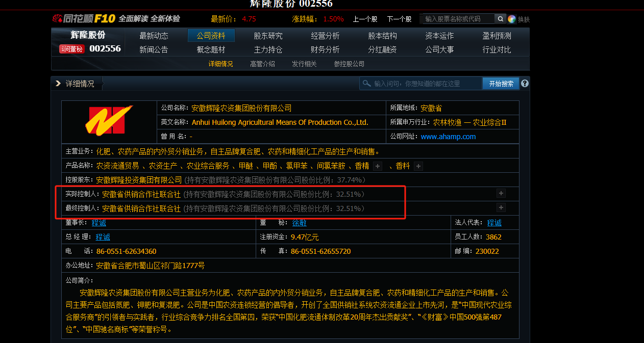Click the magnifier icon beside the stock code input
Screen dimensions: 644x343
coord(501,19)
